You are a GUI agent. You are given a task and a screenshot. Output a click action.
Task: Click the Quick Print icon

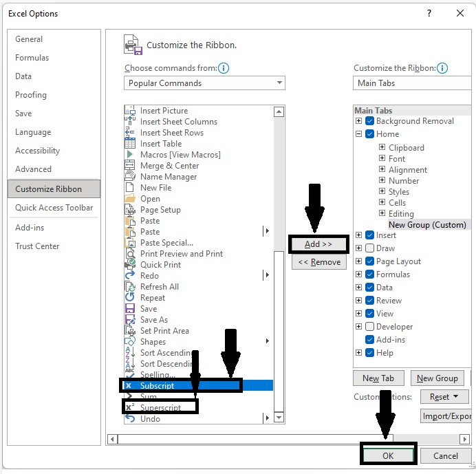point(130,264)
